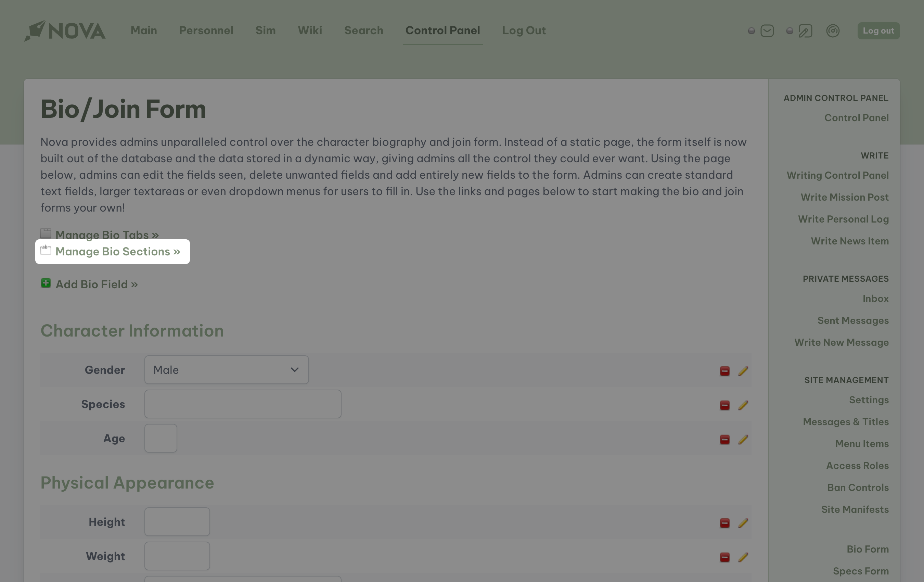Click the green Add Bio Field plus icon
The image size is (924, 582).
[46, 283]
